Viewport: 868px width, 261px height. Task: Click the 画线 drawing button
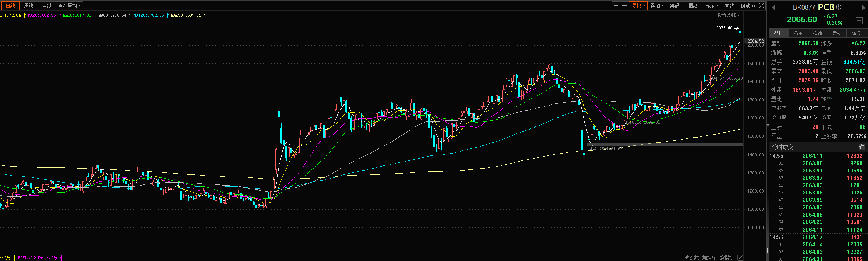pyautogui.click(x=693, y=6)
